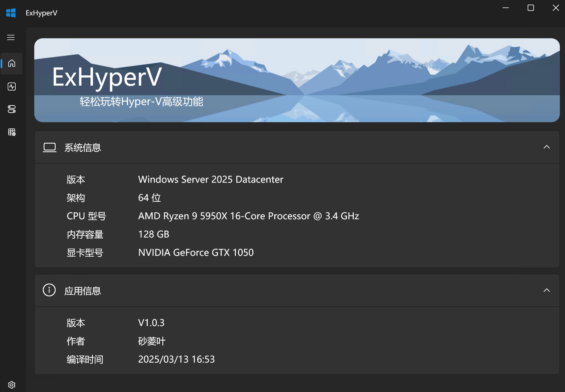Click the ExHyperV title in the title bar

coord(41,13)
